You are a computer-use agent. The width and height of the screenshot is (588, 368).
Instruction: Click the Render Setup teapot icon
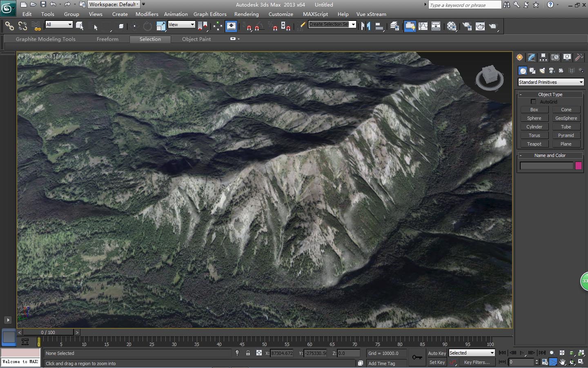467,26
